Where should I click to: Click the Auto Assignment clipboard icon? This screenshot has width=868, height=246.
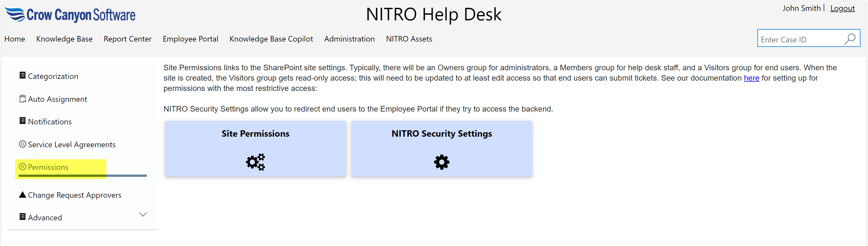(23, 98)
